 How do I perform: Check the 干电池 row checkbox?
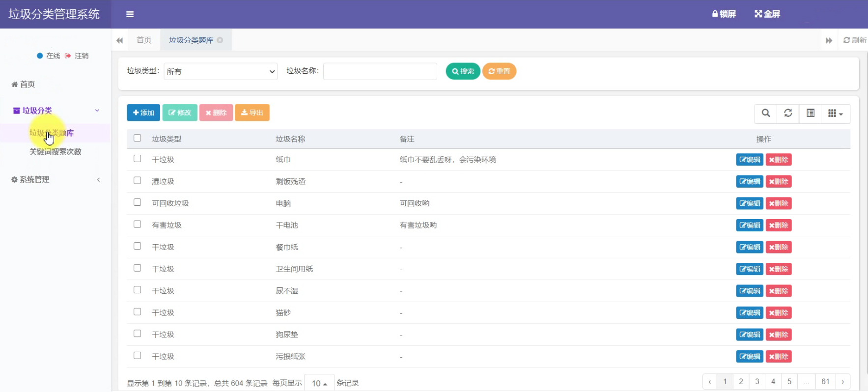138,224
